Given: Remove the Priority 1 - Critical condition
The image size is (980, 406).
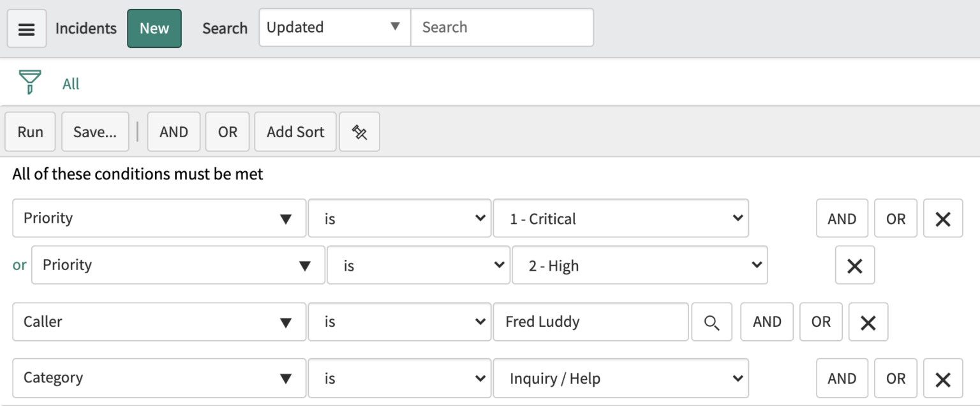Looking at the screenshot, I should point(942,218).
